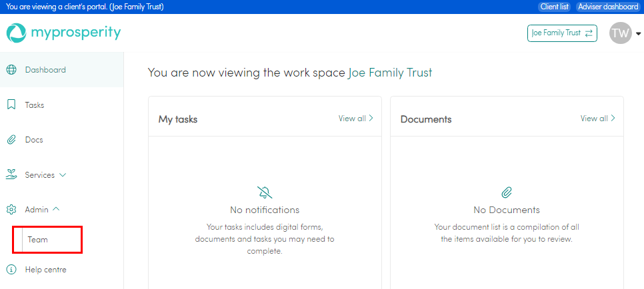Screen dimensions: 644x289
Task: Click the Services hand-plant icon
Action: [x=11, y=175]
